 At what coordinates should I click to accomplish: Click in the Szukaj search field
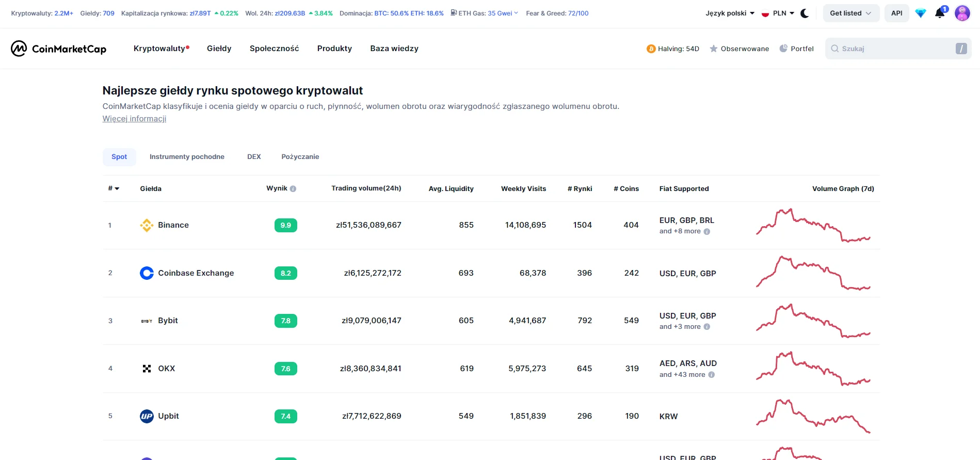coord(898,49)
